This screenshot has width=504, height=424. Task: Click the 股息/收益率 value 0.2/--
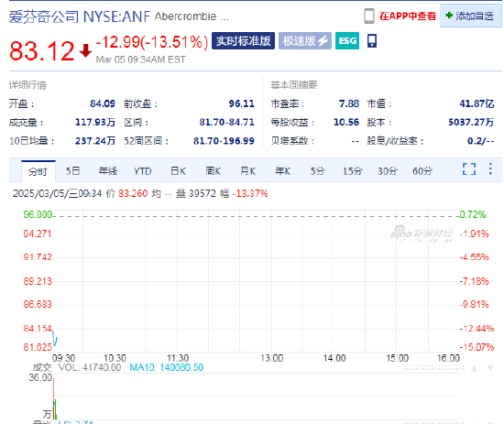click(480, 141)
